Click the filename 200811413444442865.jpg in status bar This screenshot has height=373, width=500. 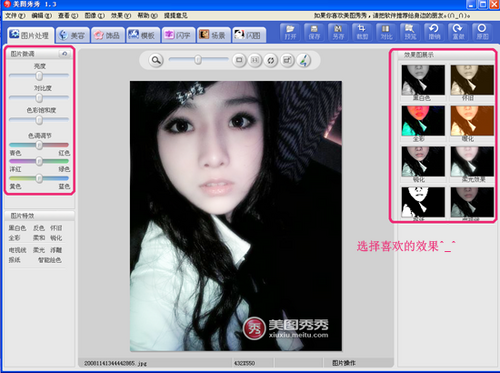115,363
